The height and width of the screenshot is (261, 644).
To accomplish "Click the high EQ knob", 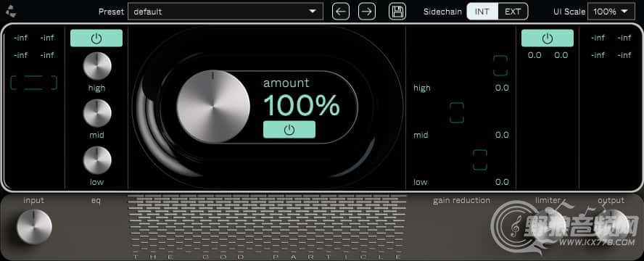I will click(97, 66).
